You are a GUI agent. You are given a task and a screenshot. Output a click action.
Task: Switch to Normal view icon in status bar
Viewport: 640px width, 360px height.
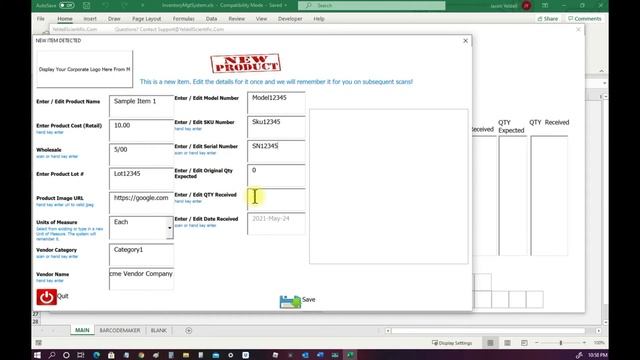click(490, 343)
